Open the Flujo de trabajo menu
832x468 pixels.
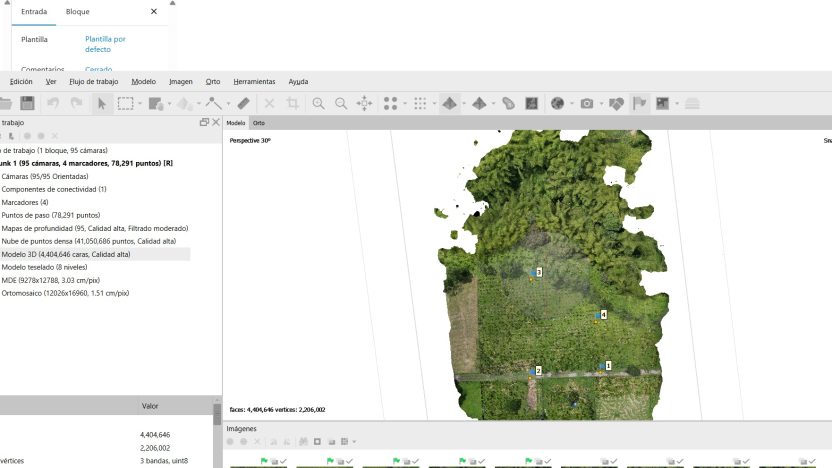[93, 82]
